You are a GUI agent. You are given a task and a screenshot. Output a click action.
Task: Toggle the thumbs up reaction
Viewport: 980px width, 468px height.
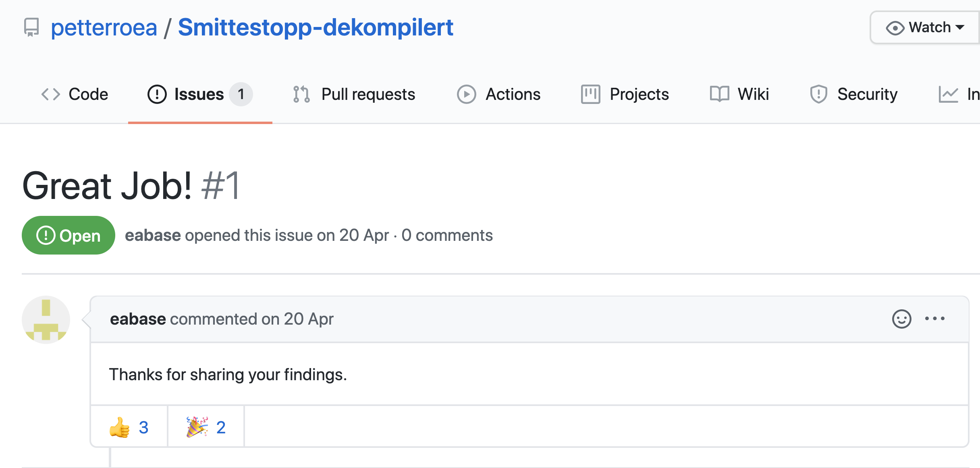[x=129, y=427]
